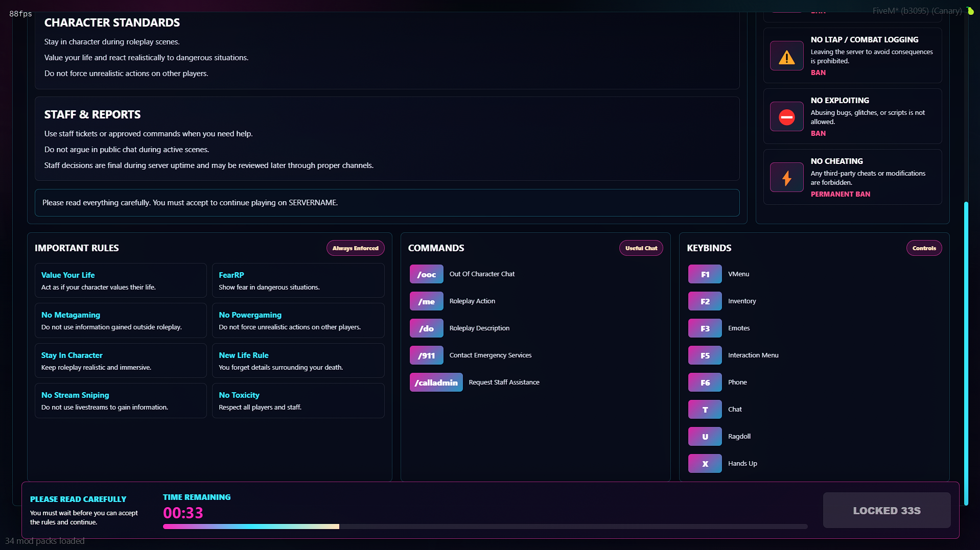Click the F3 keybind badge
This screenshot has width=980, height=550.
click(x=705, y=328)
